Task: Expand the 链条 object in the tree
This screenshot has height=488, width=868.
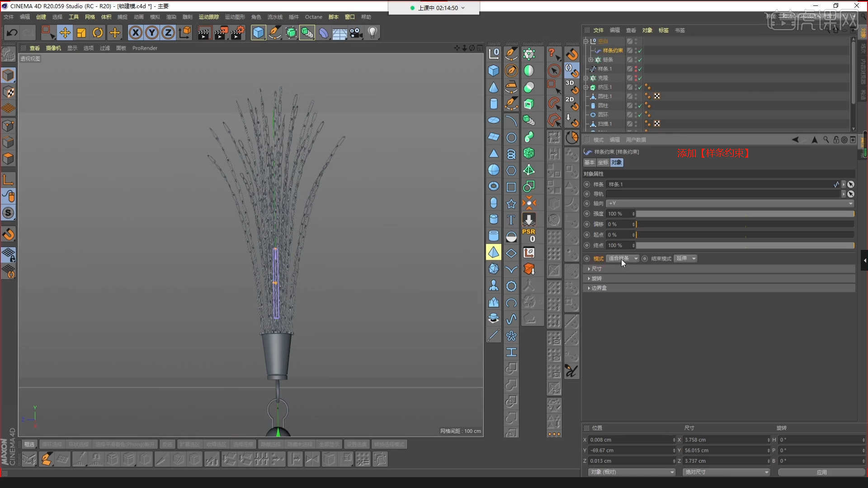Action: [x=590, y=60]
